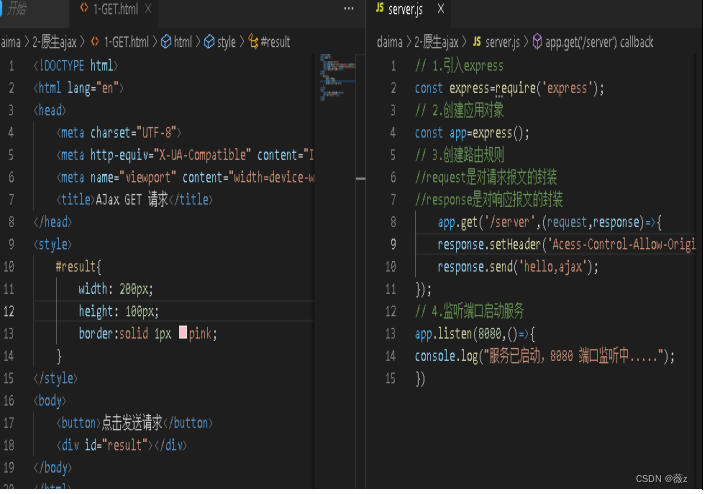
Task: Click the response.setHeader line
Action: pyautogui.click(x=567, y=244)
